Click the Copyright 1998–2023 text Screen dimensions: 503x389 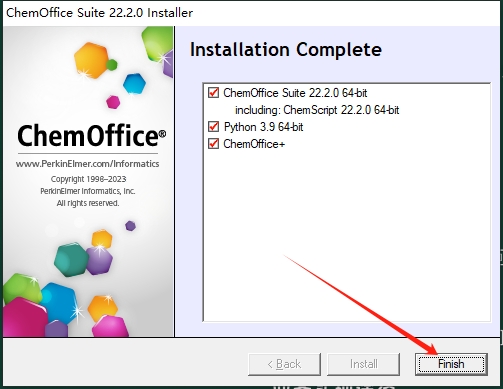tap(88, 179)
